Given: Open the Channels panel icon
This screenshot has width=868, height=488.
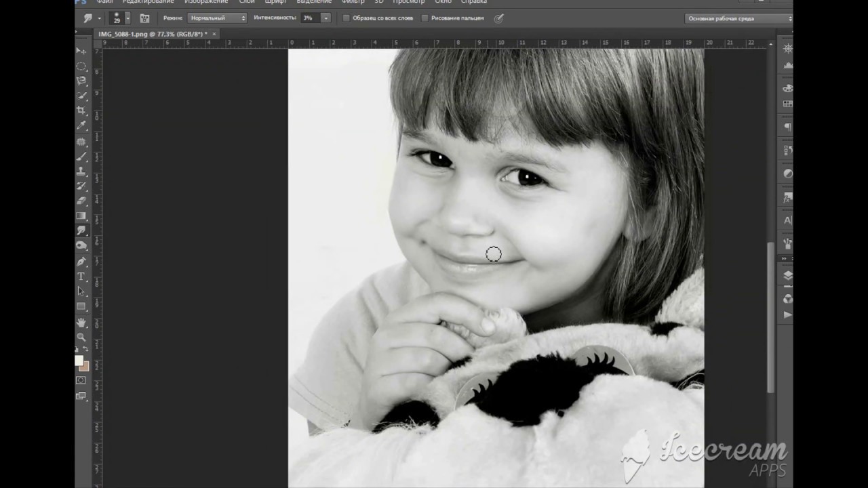Looking at the screenshot, I should (787, 298).
